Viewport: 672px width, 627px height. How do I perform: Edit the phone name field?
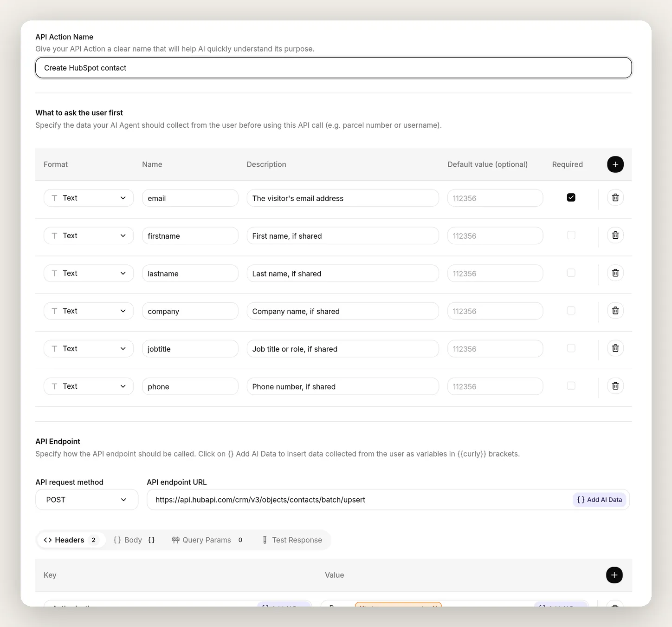190,386
